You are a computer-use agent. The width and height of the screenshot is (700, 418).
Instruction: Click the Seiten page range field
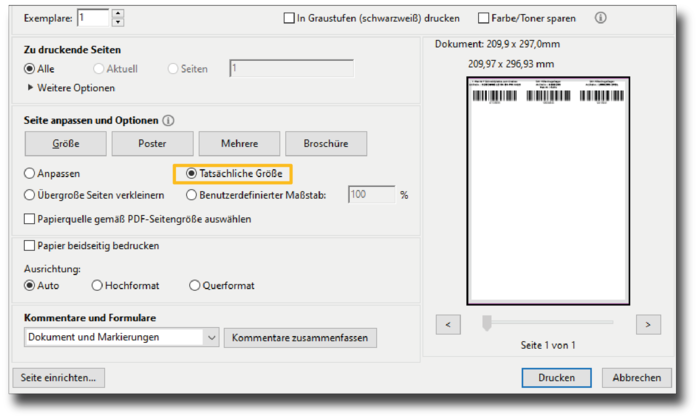coord(292,68)
